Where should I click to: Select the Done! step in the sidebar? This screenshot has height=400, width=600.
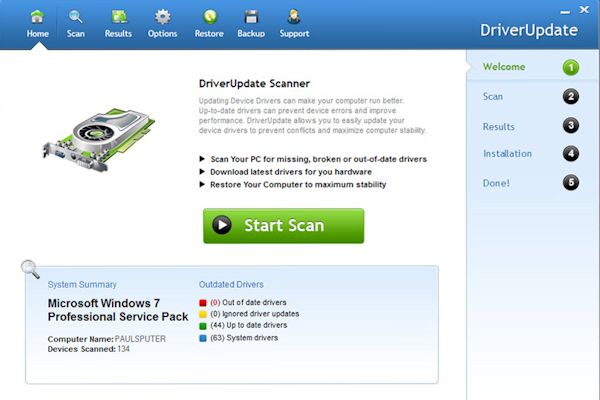coord(496,183)
